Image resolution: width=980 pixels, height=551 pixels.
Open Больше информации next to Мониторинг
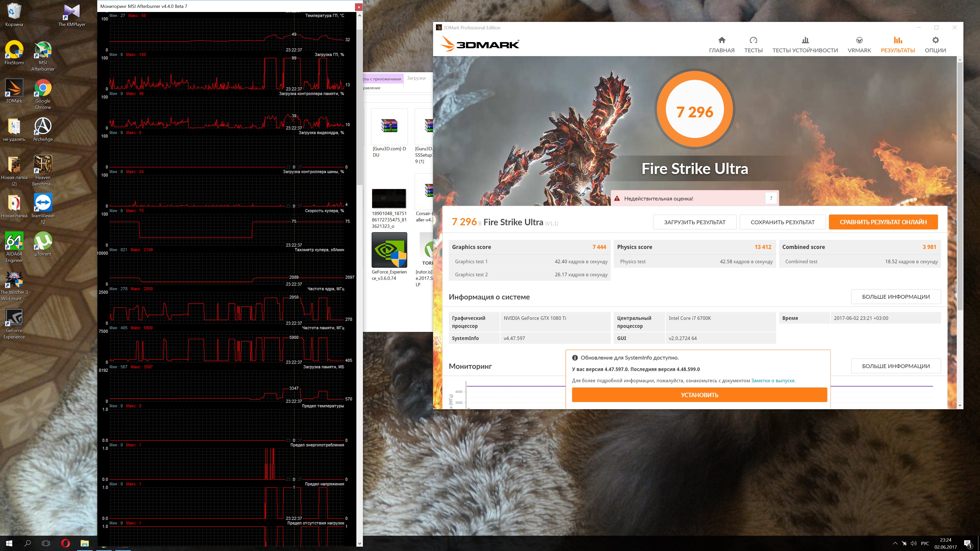pos(896,366)
